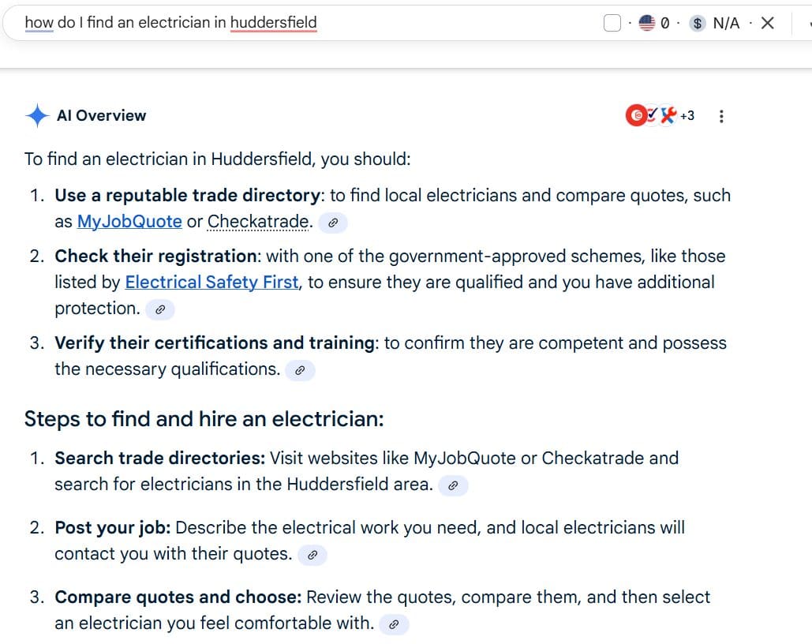The height and width of the screenshot is (644, 812).
Task: Click the AI Overview sparkle icon
Action: tap(36, 116)
